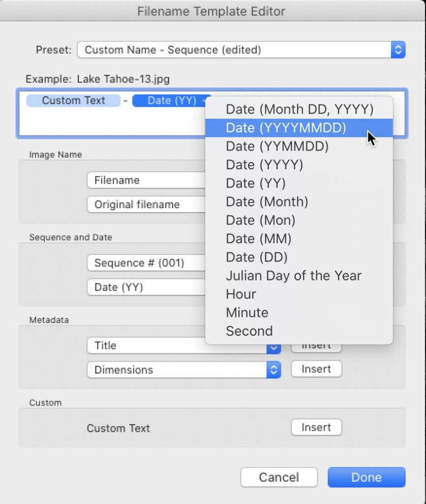
Task: Choose Date (Month DD, YYYY) option
Action: pyautogui.click(x=300, y=109)
